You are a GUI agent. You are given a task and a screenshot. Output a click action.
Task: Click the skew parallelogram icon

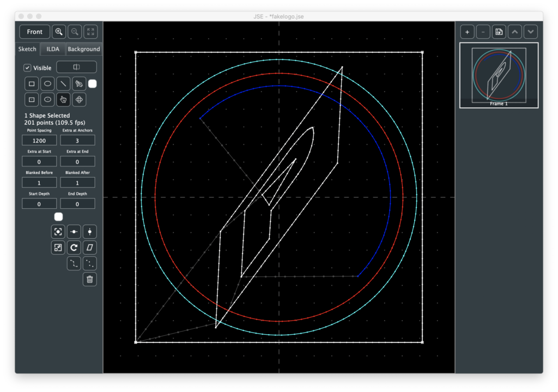point(90,248)
